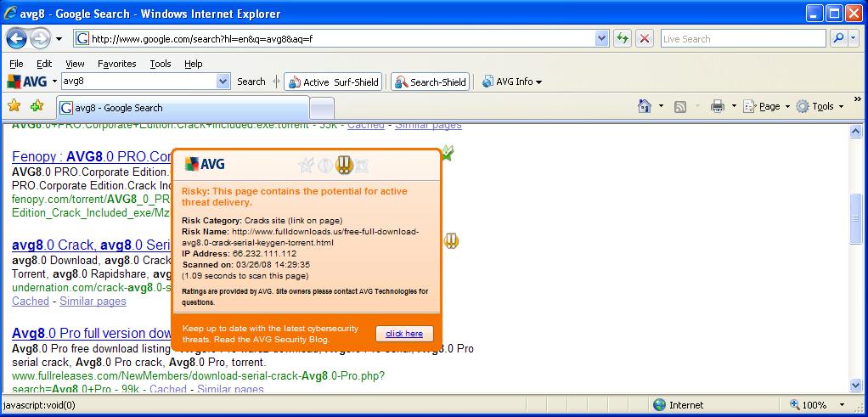Image resolution: width=868 pixels, height=417 pixels.
Task: Click the AVG logo in popup
Action: pyautogui.click(x=205, y=164)
